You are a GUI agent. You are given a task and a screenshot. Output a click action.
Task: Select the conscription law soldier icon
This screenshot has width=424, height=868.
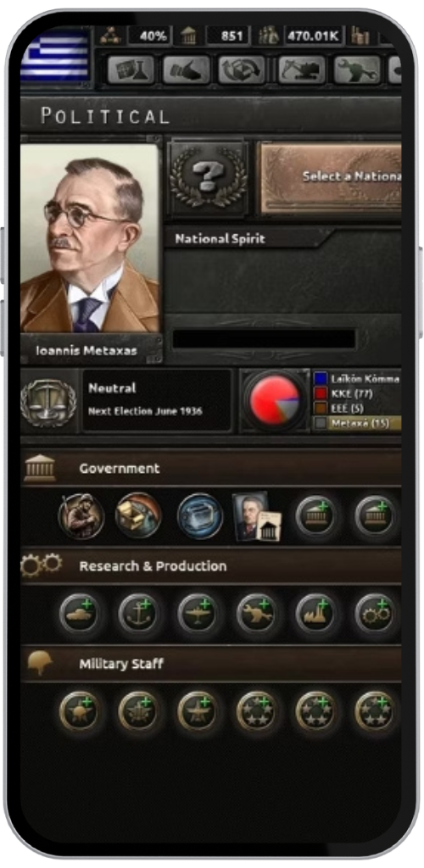click(x=81, y=515)
